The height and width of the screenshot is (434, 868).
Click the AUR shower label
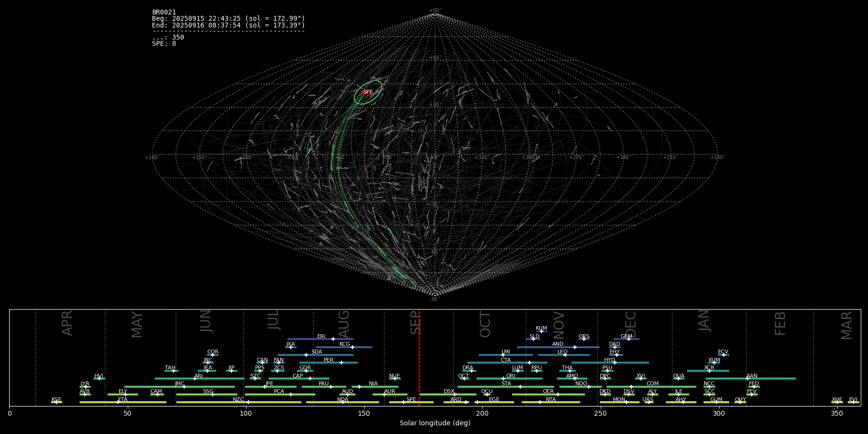(390, 391)
